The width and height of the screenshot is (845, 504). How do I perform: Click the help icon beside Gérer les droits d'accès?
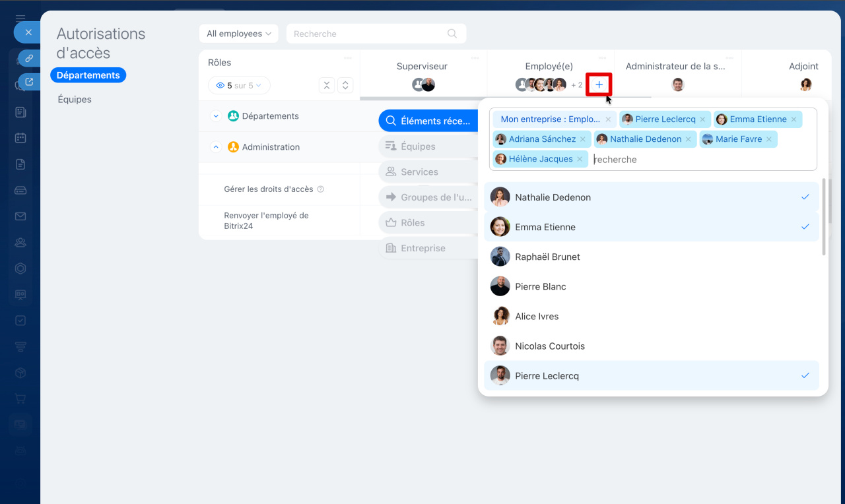(x=321, y=189)
